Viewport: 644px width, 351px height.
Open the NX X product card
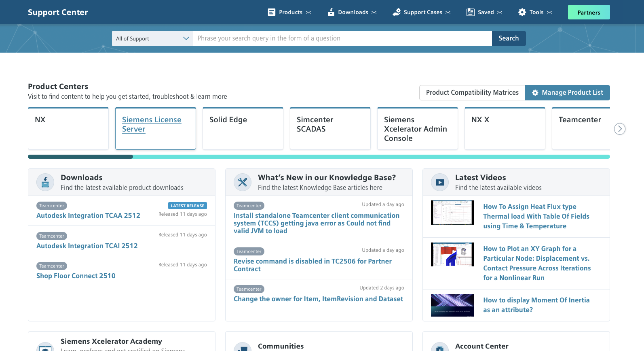click(x=505, y=128)
